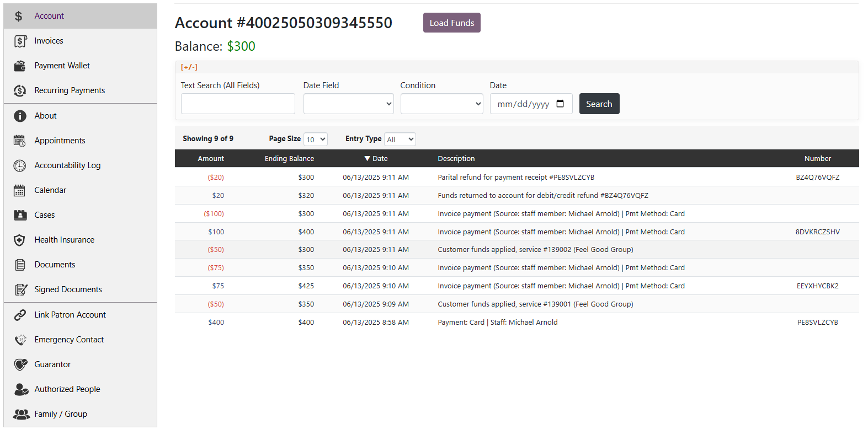Image resolution: width=868 pixels, height=435 pixels.
Task: Open the Invoices menu item
Action: coord(80,41)
